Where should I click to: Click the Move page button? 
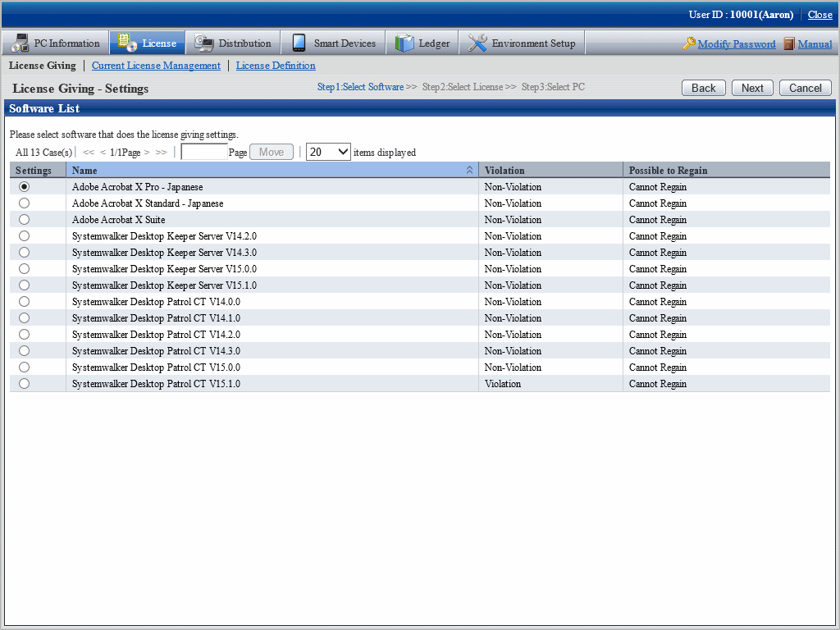click(x=272, y=152)
